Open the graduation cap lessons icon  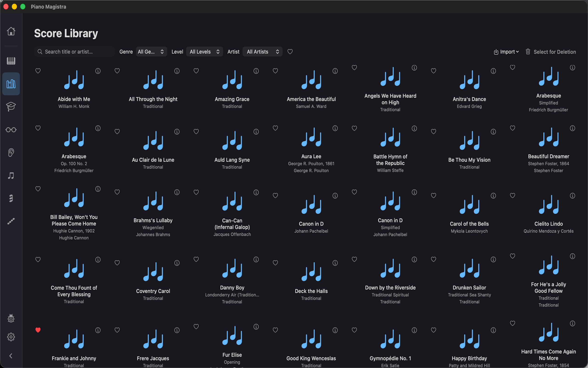11,106
